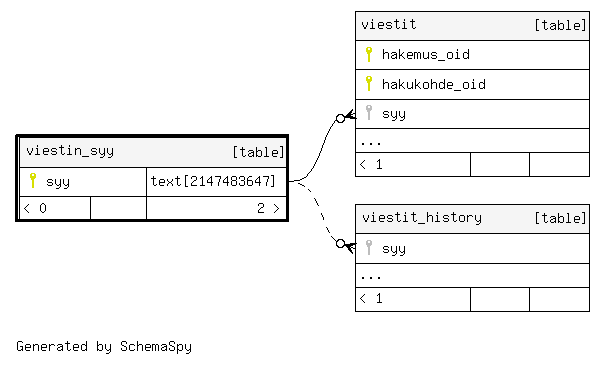Click the yellow primary key icon in viestin_syy
Image resolution: width=604 pixels, height=365 pixels.
pyautogui.click(x=33, y=181)
